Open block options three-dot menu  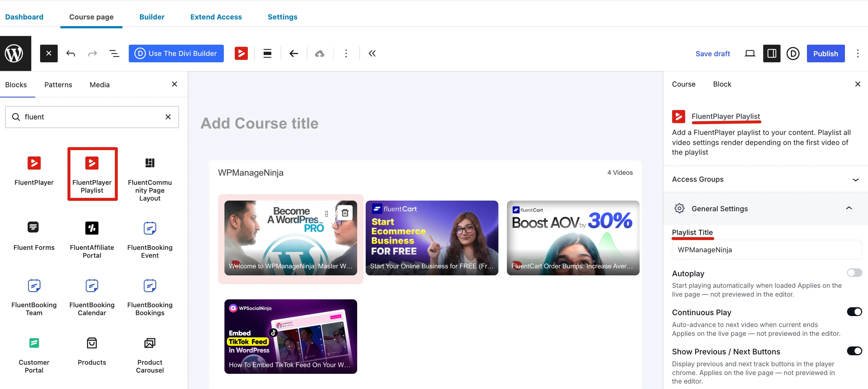(x=346, y=53)
